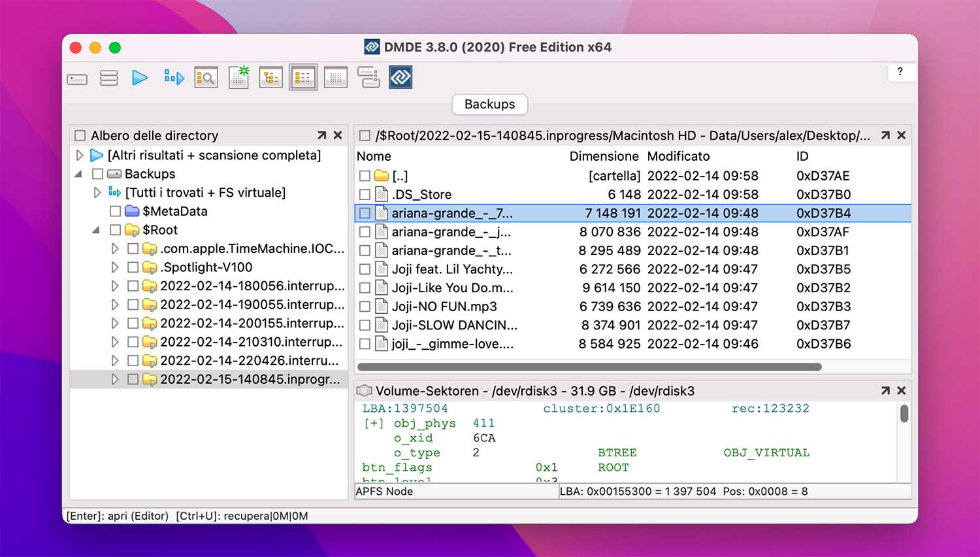Tick the 2022-02-14-180056.interrup checkbox
Viewport: 980px width, 557px height.
[x=133, y=286]
